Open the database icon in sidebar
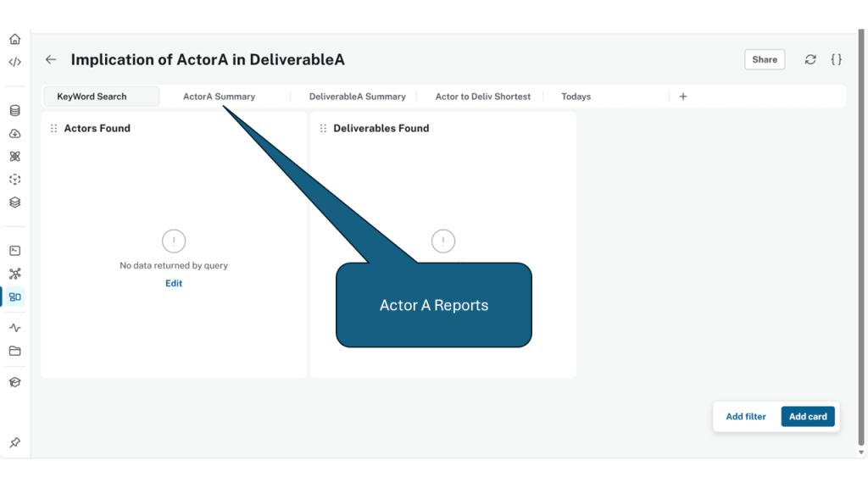868x488 pixels. tap(14, 110)
